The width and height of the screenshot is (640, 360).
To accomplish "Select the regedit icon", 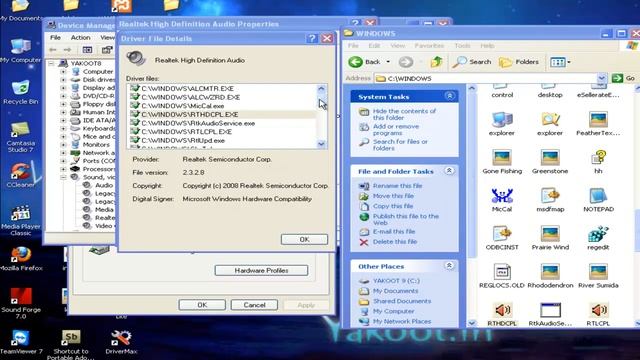I will pos(598,234).
